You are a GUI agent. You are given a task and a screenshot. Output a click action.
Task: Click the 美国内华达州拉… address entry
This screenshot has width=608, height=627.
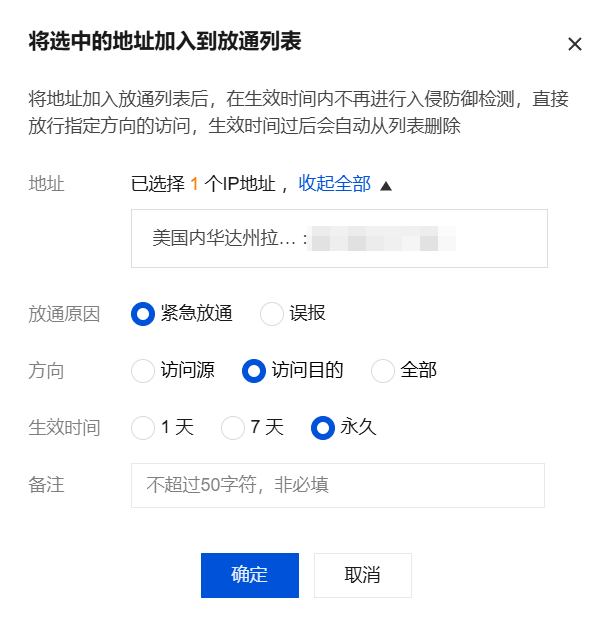point(224,239)
